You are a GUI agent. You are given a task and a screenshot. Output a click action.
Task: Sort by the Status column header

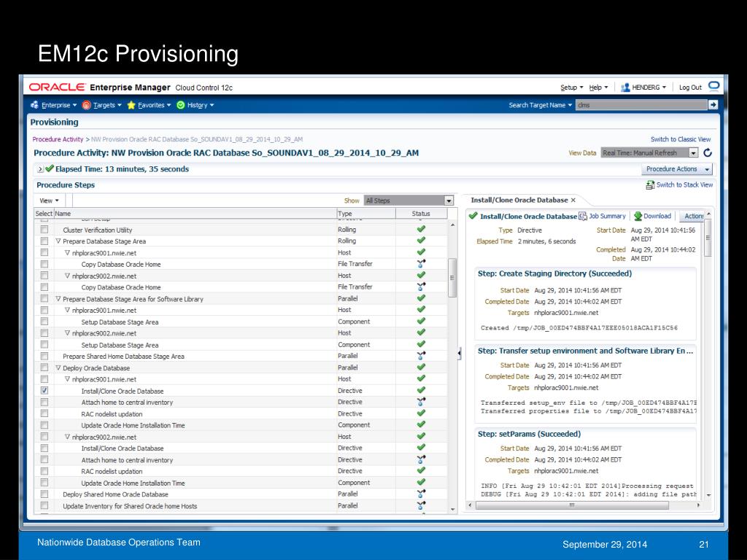[x=421, y=214]
